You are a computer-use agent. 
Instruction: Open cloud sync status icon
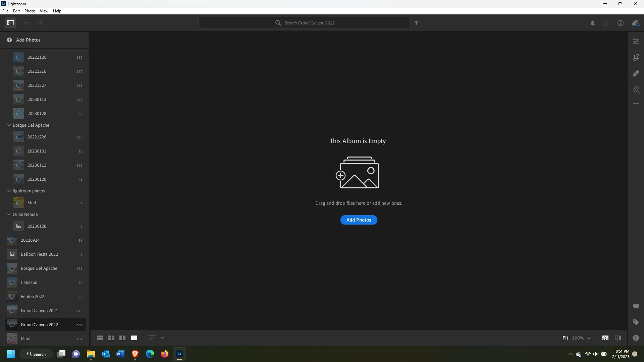coord(635,23)
